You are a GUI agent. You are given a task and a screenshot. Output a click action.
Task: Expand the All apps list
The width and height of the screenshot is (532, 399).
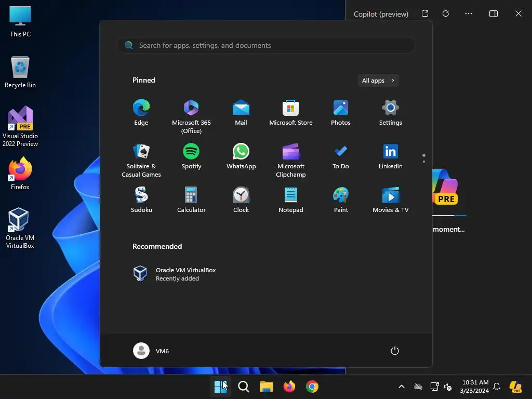point(378,81)
